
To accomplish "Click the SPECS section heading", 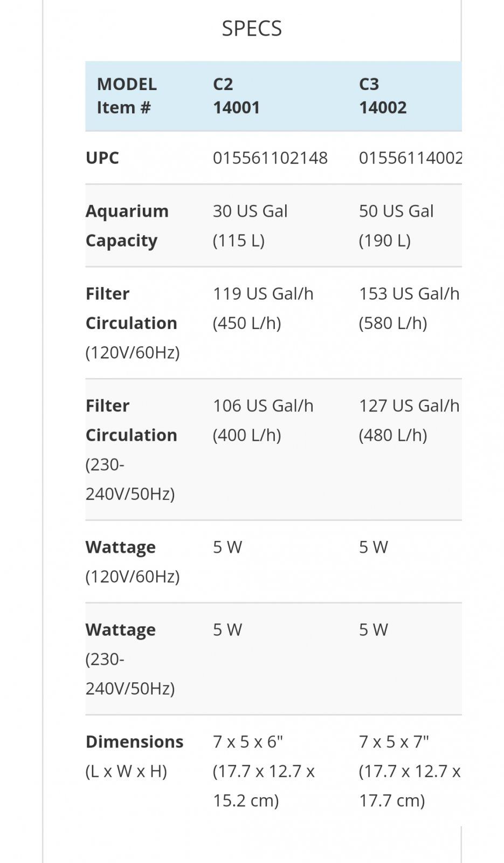I will coord(252,28).
